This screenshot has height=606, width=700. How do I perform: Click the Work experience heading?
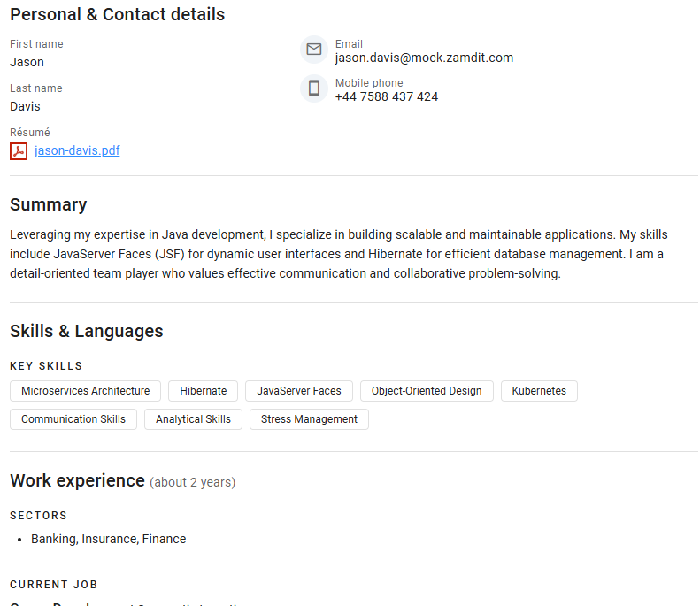point(77,481)
